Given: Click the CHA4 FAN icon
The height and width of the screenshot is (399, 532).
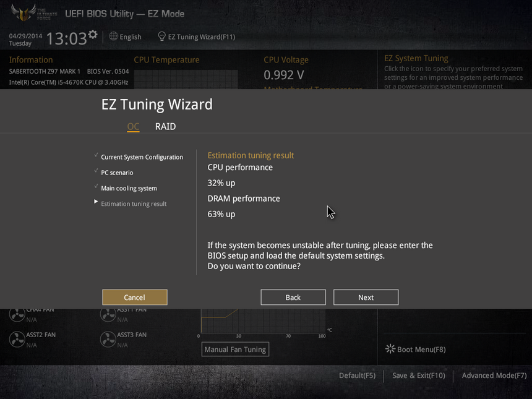Looking at the screenshot, I should pos(17,314).
